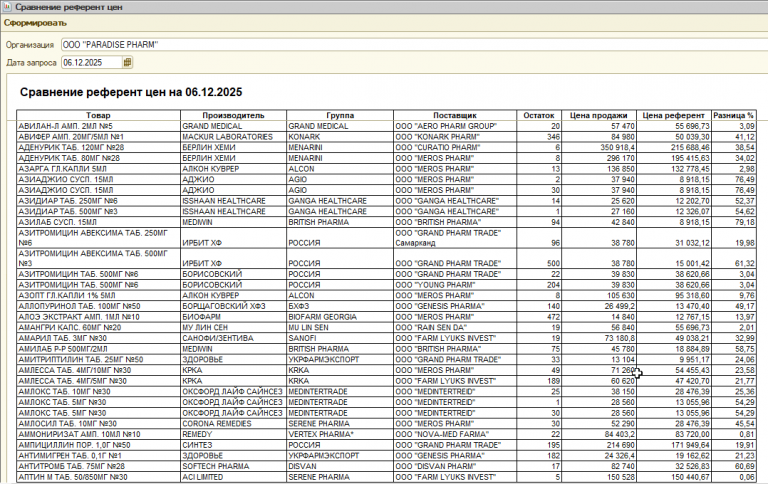Select cell АМАРИЛ ТАБ. 3МГ №30
This screenshot has width=768, height=484.
98,339
